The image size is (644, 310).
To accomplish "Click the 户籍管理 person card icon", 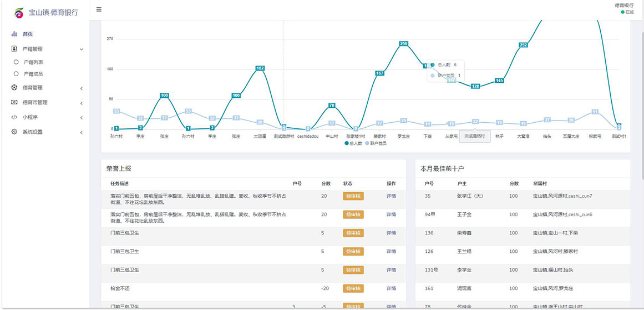I will tap(14, 49).
